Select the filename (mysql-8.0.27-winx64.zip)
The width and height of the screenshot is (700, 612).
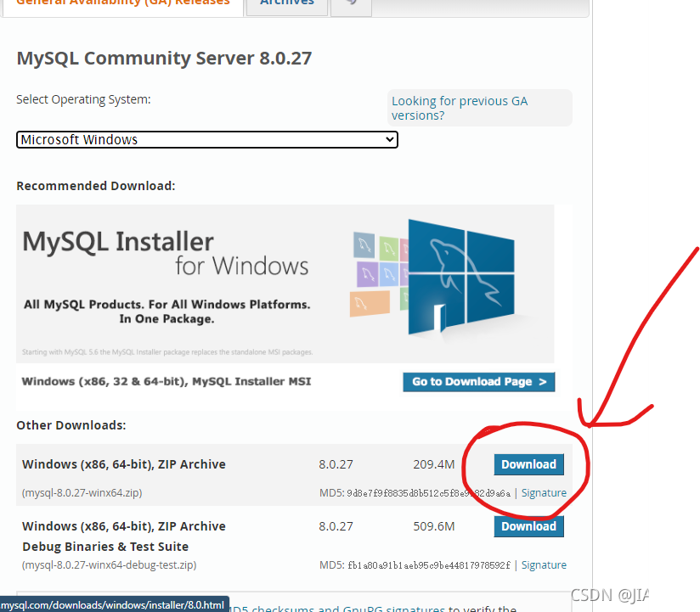[82, 493]
